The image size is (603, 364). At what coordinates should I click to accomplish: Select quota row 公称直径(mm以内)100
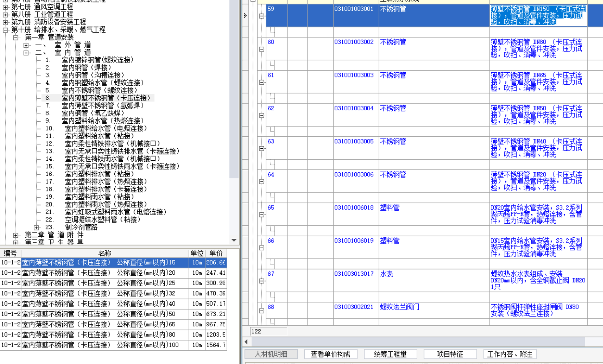pos(113,345)
